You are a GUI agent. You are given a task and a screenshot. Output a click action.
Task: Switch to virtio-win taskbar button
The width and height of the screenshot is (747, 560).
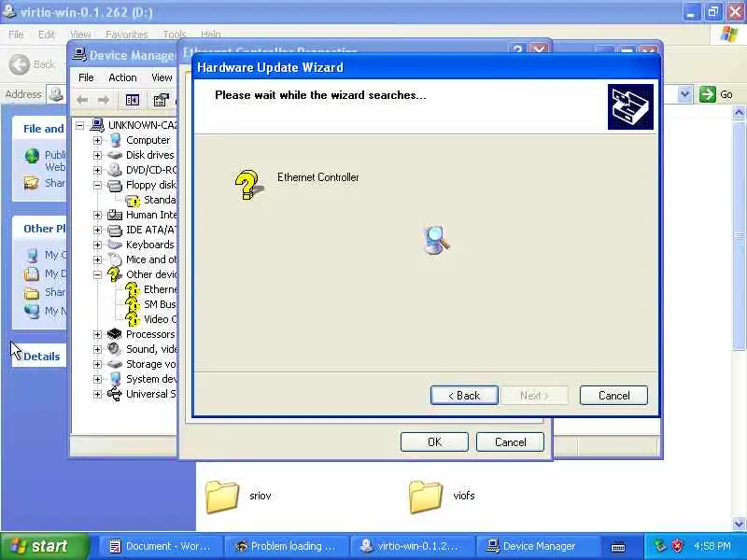[x=412, y=546]
